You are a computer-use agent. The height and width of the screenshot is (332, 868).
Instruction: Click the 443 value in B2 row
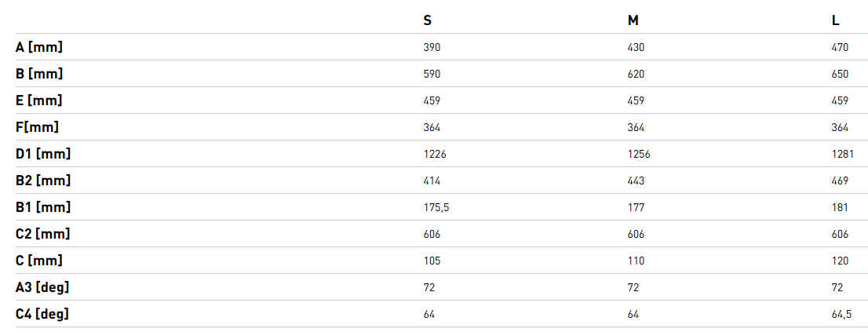(636, 181)
